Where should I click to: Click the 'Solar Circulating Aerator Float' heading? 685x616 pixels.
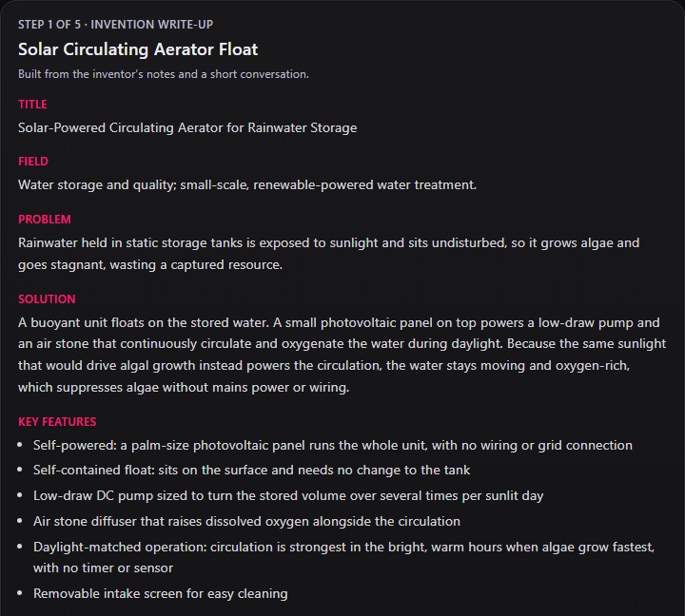pos(138,49)
